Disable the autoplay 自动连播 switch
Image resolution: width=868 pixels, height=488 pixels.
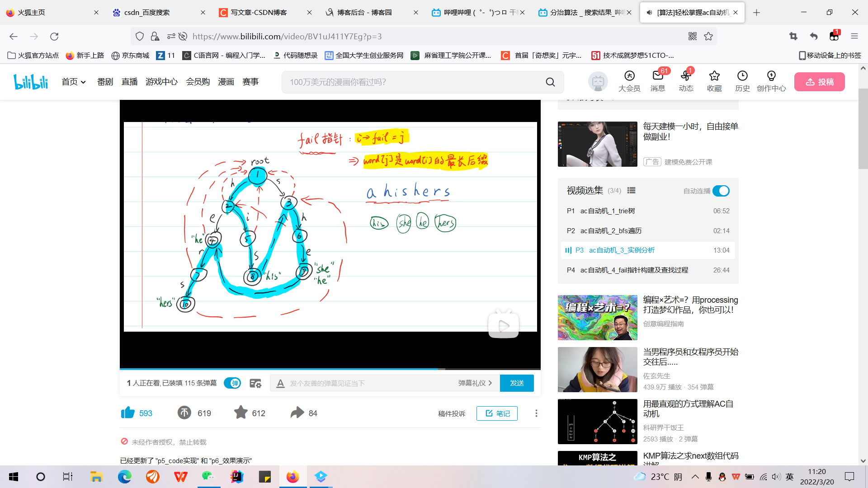point(721,191)
